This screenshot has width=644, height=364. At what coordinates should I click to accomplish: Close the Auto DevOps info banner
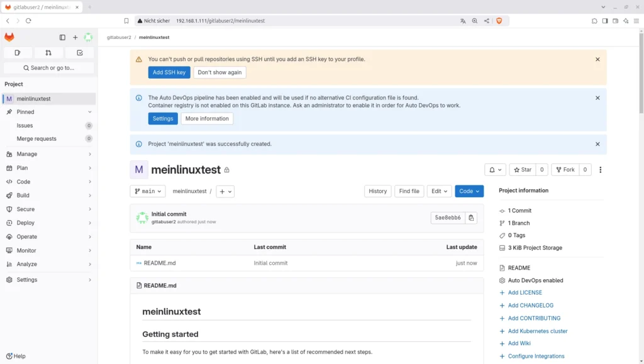click(x=597, y=98)
